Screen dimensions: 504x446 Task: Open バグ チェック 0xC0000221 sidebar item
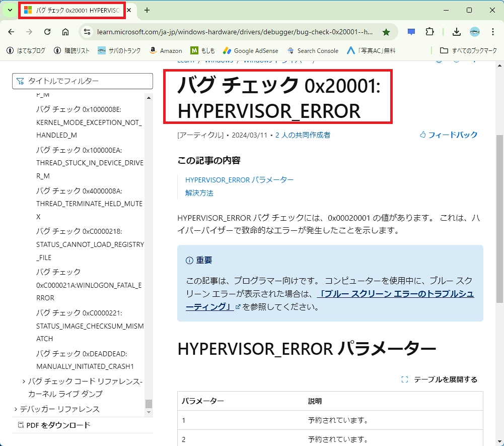coord(90,326)
